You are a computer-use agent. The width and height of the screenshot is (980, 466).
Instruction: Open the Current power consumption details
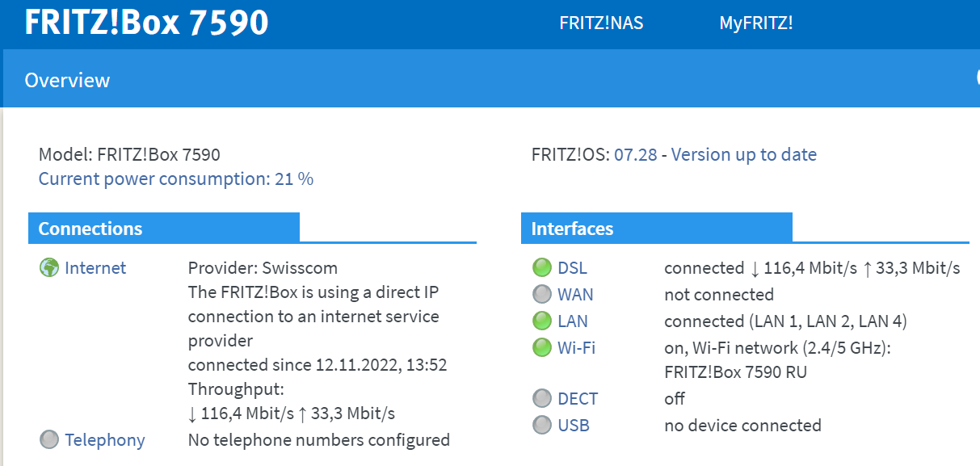pyautogui.click(x=175, y=178)
